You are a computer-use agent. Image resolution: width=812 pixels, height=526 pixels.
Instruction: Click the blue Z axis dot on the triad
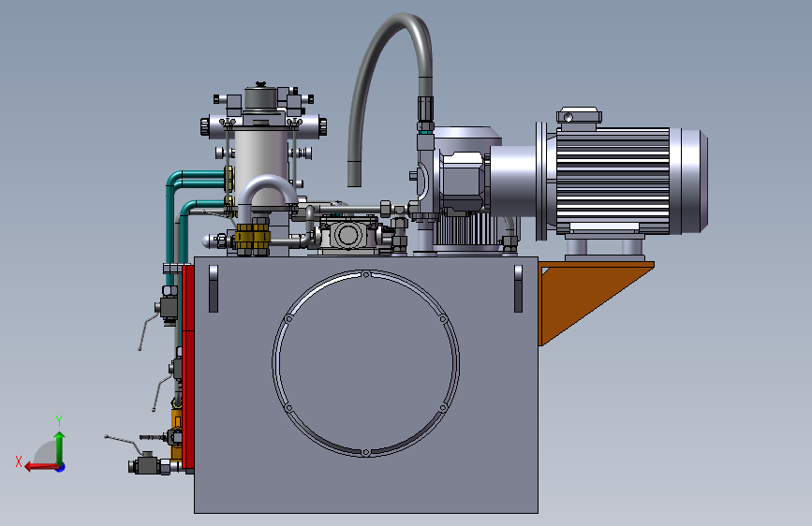click(x=61, y=467)
